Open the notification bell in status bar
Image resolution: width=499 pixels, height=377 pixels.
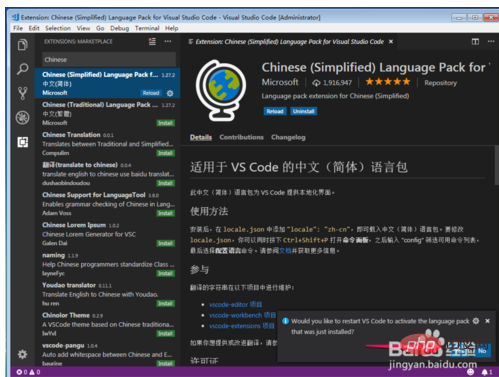[487, 372]
